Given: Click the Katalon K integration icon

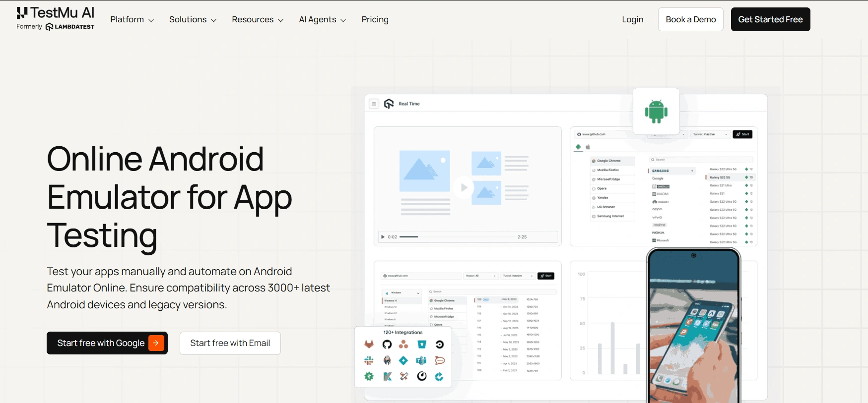Looking at the screenshot, I should click(387, 377).
